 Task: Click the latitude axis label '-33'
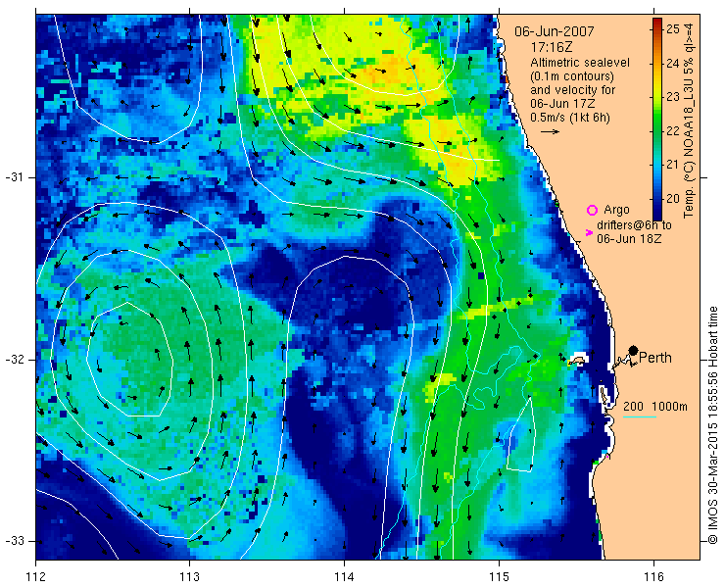tap(14, 540)
